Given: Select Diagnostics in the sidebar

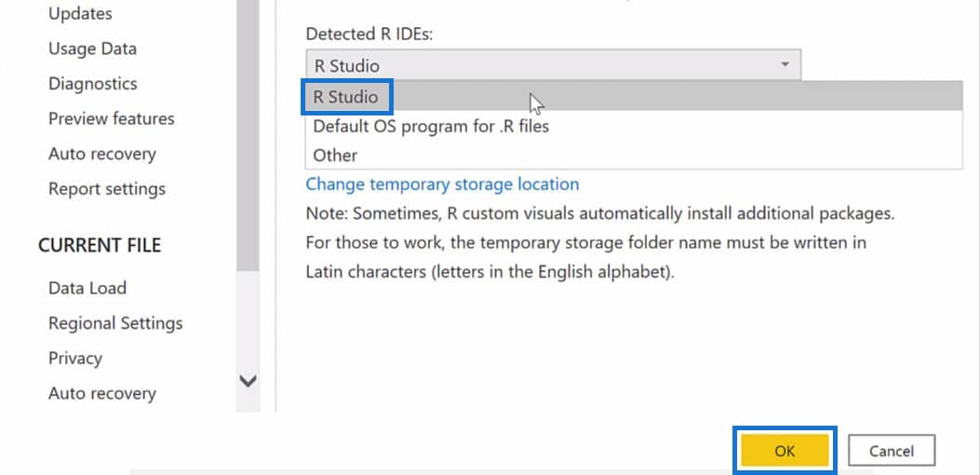Looking at the screenshot, I should tap(92, 84).
